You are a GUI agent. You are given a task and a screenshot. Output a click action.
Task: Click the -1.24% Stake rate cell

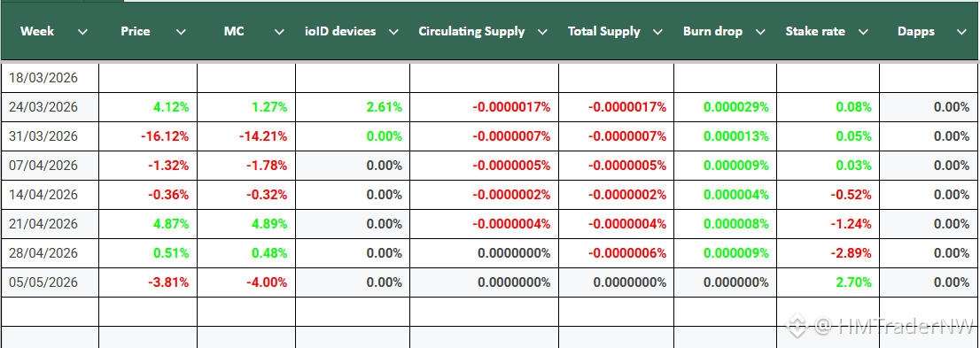828,224
